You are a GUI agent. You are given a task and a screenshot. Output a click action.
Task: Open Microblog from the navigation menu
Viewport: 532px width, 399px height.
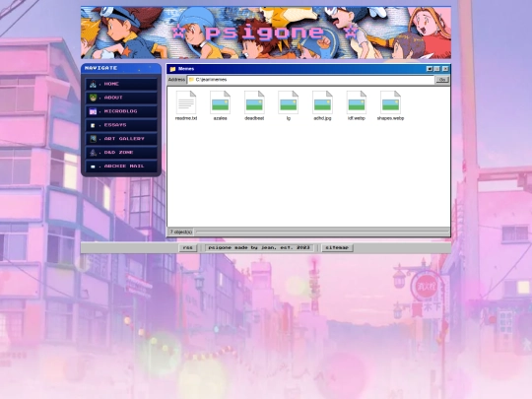point(121,111)
